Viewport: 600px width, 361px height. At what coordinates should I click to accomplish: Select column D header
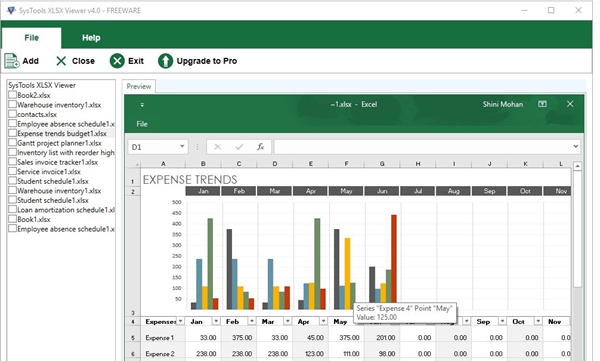click(275, 164)
